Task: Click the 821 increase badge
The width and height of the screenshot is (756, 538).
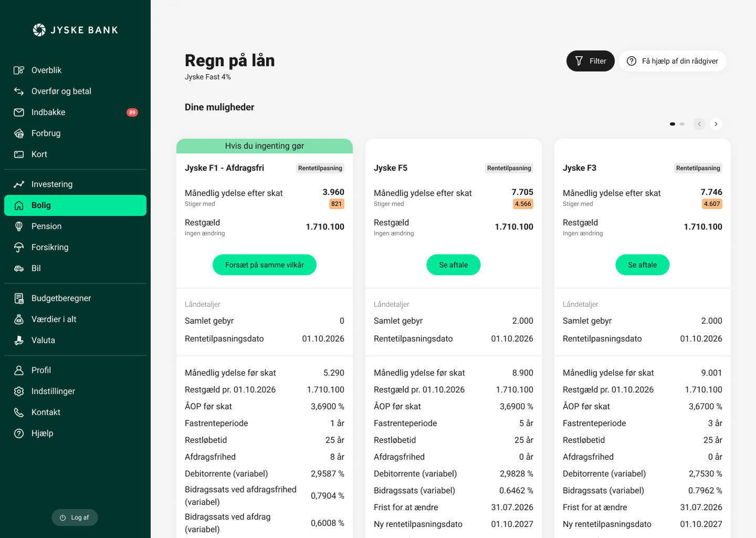Action: click(x=337, y=204)
